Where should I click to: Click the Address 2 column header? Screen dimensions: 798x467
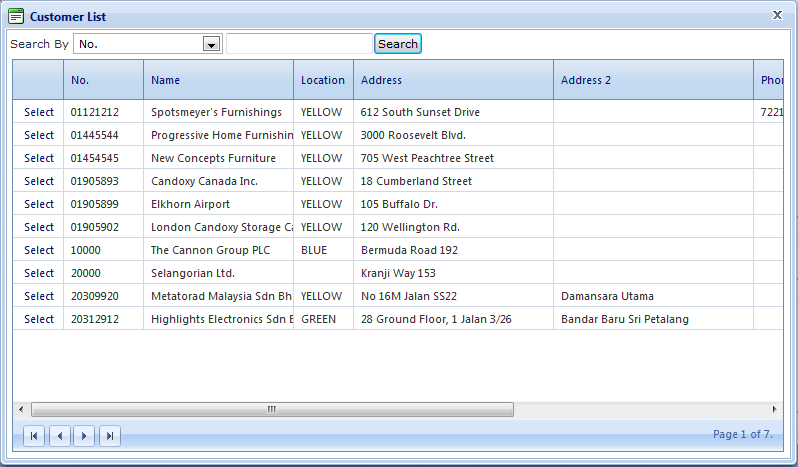[x=653, y=80]
